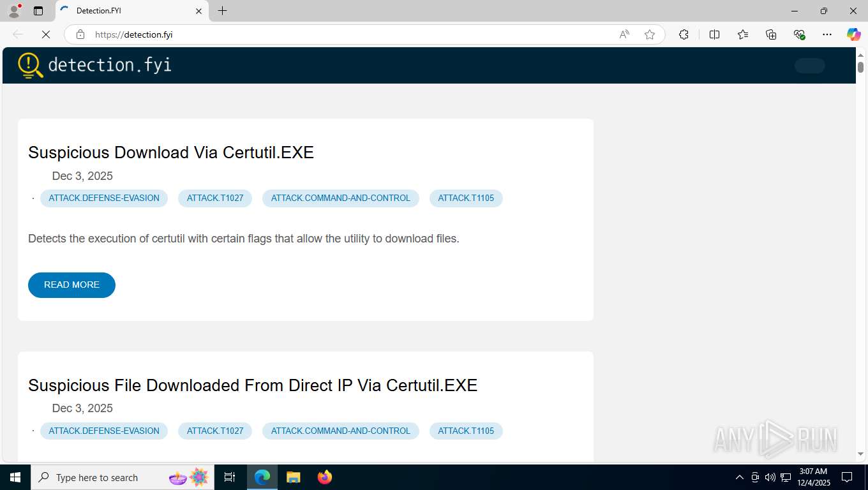Select the Detection.FYI browser tab

(131, 11)
